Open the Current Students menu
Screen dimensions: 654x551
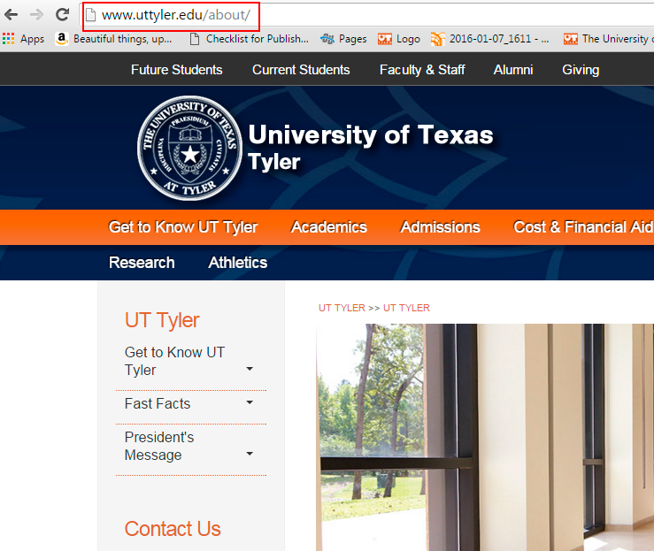301,70
